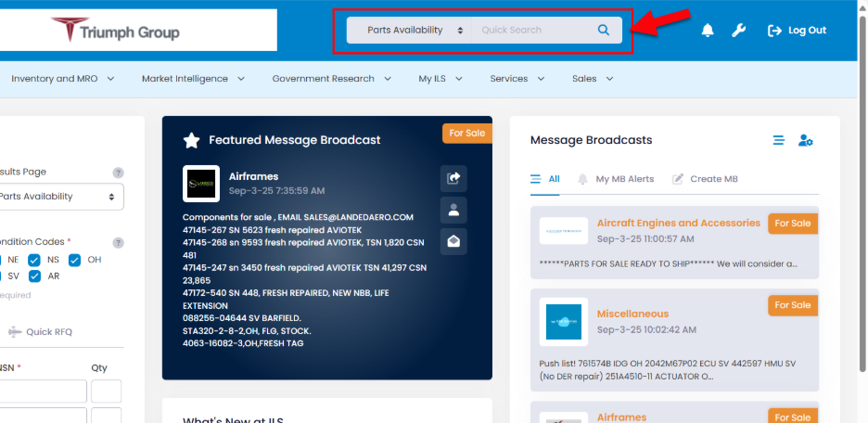
Task: Open the notifications bell
Action: point(708,31)
